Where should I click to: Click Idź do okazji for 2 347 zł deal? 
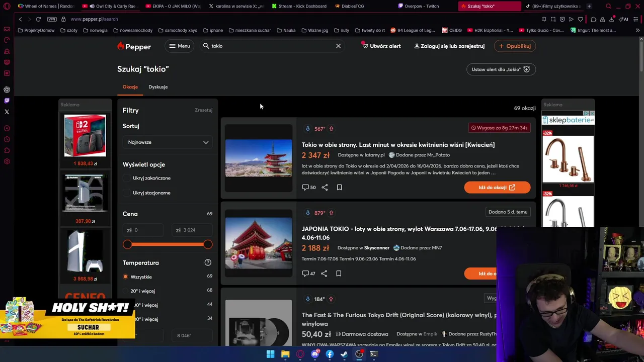[497, 188]
